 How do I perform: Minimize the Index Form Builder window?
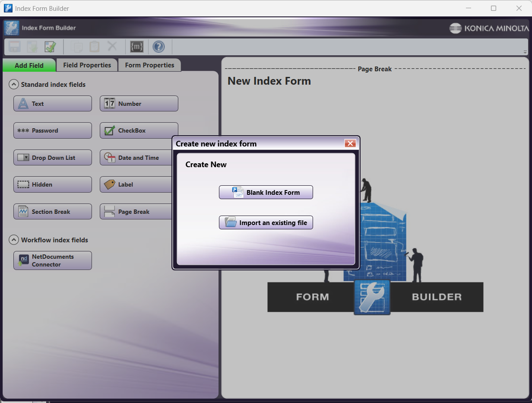coord(469,8)
